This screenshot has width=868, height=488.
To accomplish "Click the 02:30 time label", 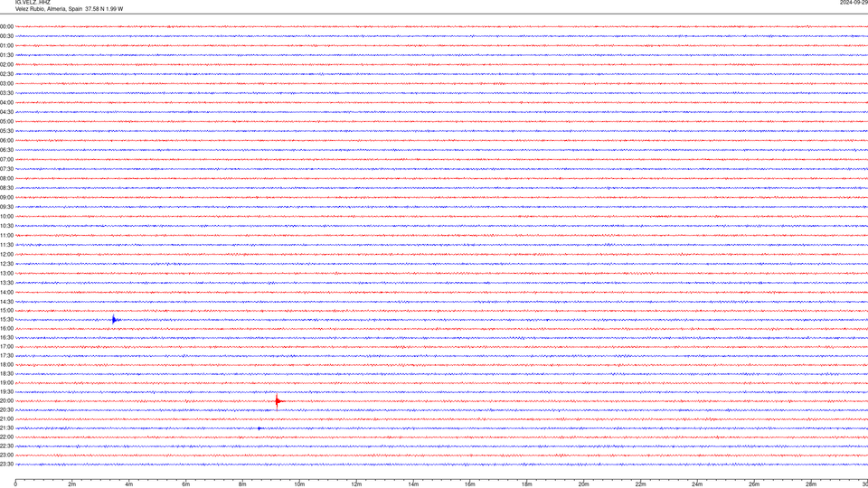I will [6, 74].
